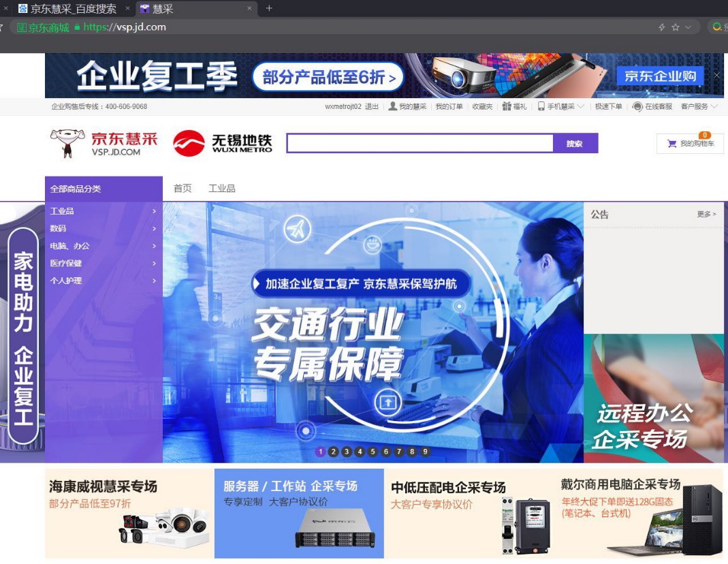Select carousel slide indicator 9
This screenshot has width=728, height=564.
tap(425, 451)
